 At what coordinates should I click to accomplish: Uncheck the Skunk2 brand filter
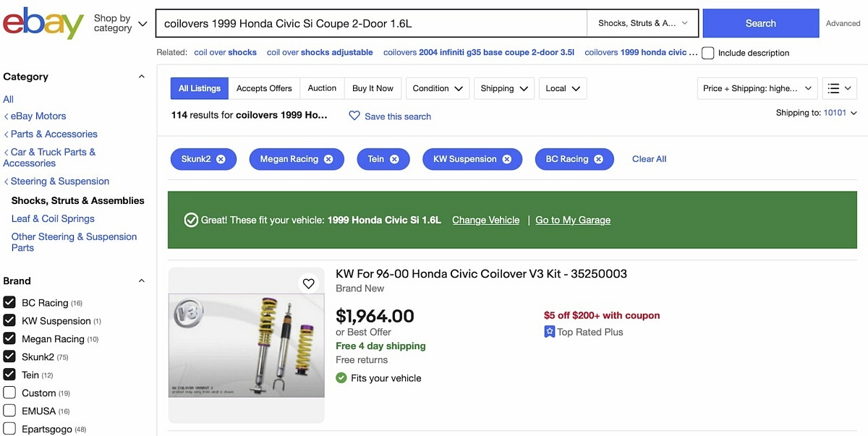tap(10, 356)
